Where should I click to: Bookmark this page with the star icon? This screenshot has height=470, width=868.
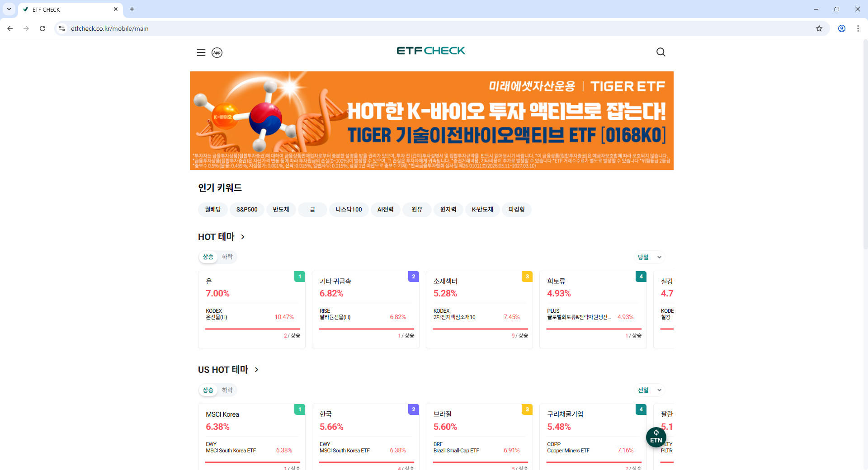[819, 28]
